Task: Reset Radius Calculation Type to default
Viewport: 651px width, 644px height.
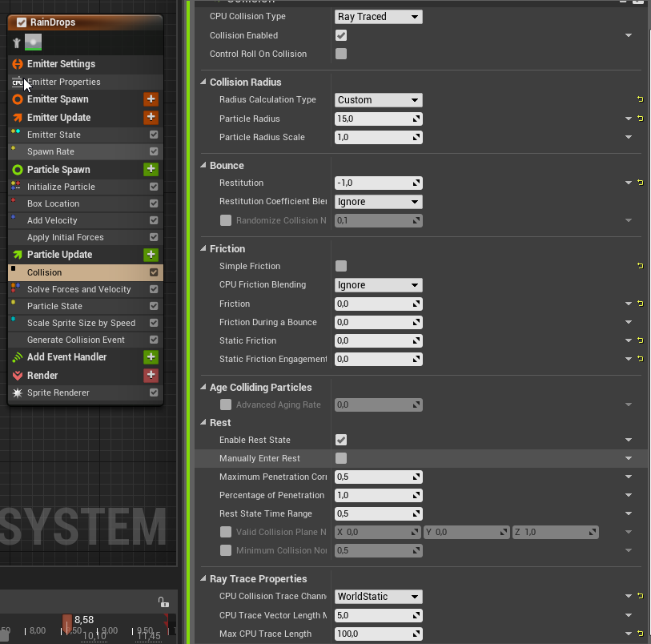Action: point(641,99)
